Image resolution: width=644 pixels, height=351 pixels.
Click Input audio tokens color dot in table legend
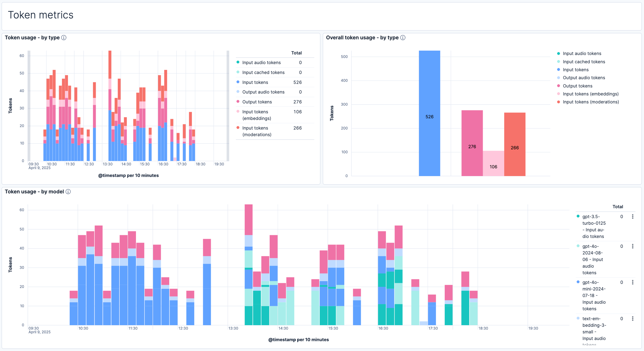tap(238, 62)
